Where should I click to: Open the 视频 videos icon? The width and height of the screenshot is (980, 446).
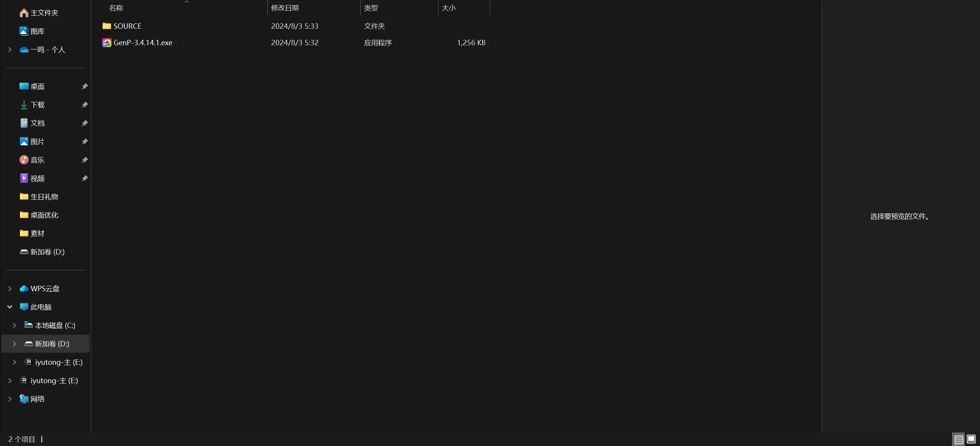pos(24,178)
